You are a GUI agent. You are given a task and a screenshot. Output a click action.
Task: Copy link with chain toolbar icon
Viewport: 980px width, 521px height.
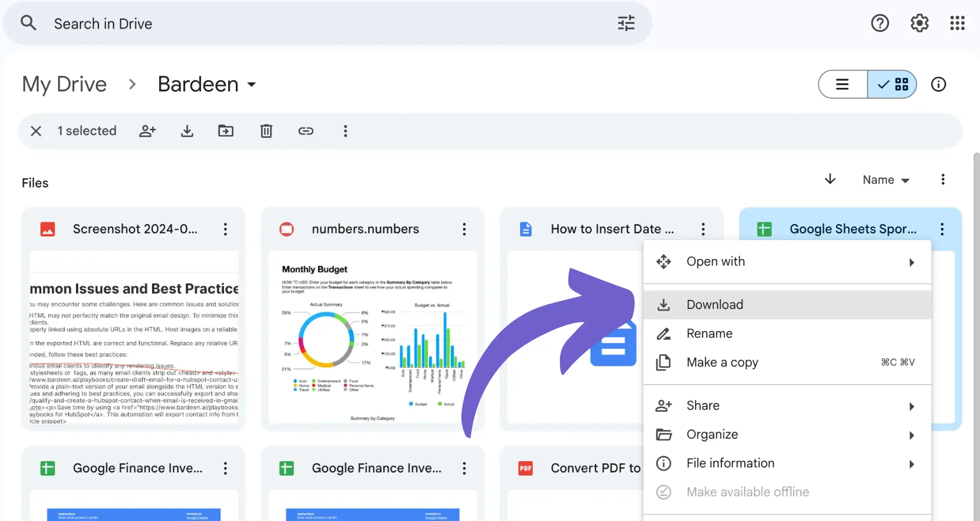point(306,131)
